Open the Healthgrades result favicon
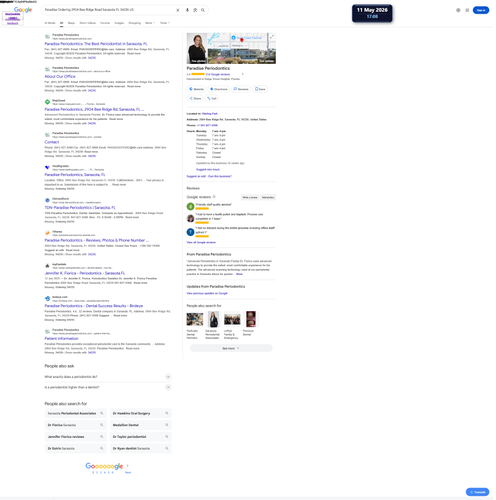 tap(47, 167)
